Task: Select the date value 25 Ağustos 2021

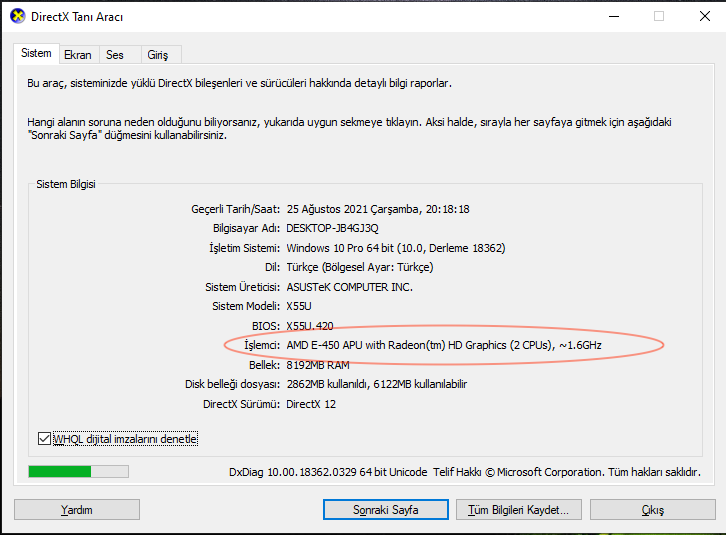Action: pyautogui.click(x=327, y=209)
